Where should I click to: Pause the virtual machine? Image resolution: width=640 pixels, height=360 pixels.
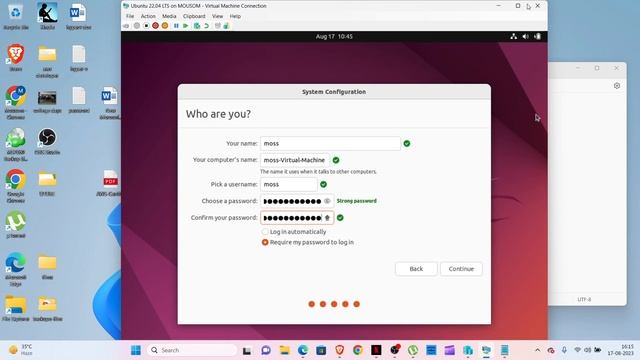[x=176, y=26]
